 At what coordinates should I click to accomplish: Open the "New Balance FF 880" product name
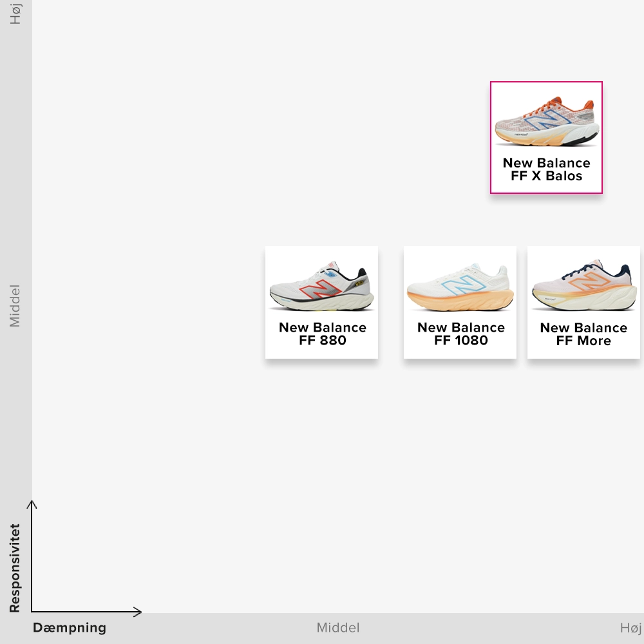pos(322,334)
